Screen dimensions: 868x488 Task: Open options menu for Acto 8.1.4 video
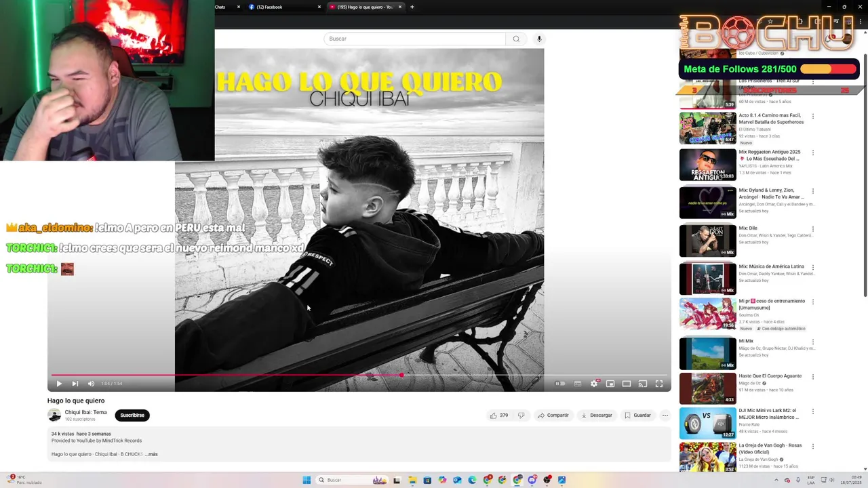[x=813, y=116]
